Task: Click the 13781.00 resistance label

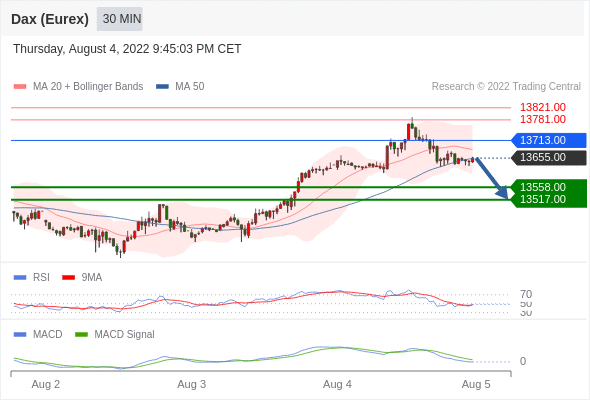Action: point(543,119)
